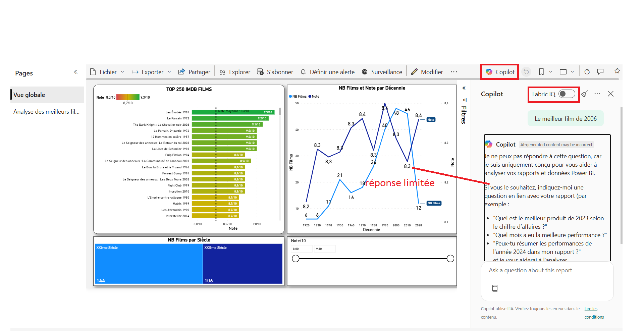
Task: Click the Note/10 maximum value box 9.30
Action: (x=325, y=249)
